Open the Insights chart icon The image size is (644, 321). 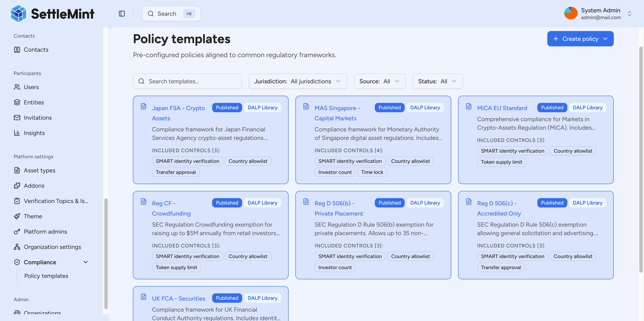coord(17,133)
